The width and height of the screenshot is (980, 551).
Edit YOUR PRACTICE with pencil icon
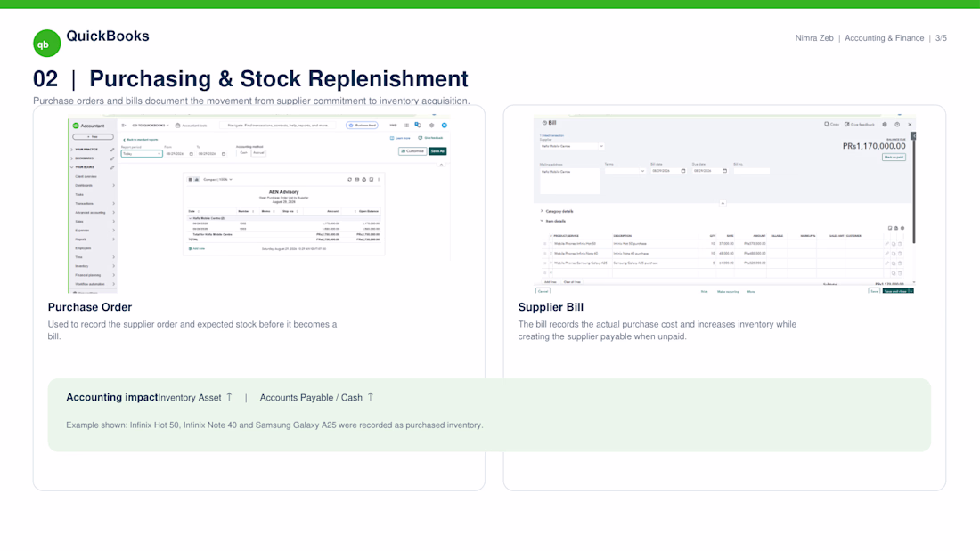click(x=112, y=150)
